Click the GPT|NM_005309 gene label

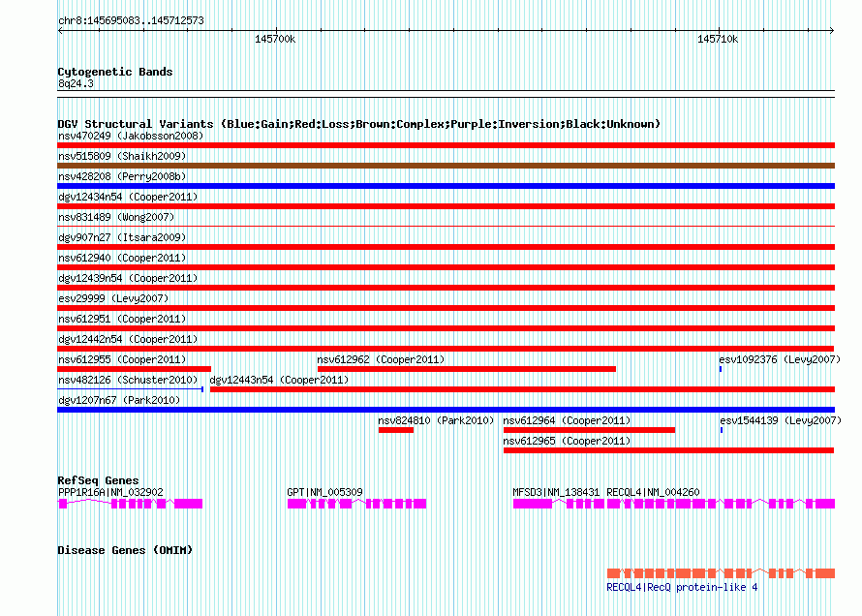[x=324, y=492]
